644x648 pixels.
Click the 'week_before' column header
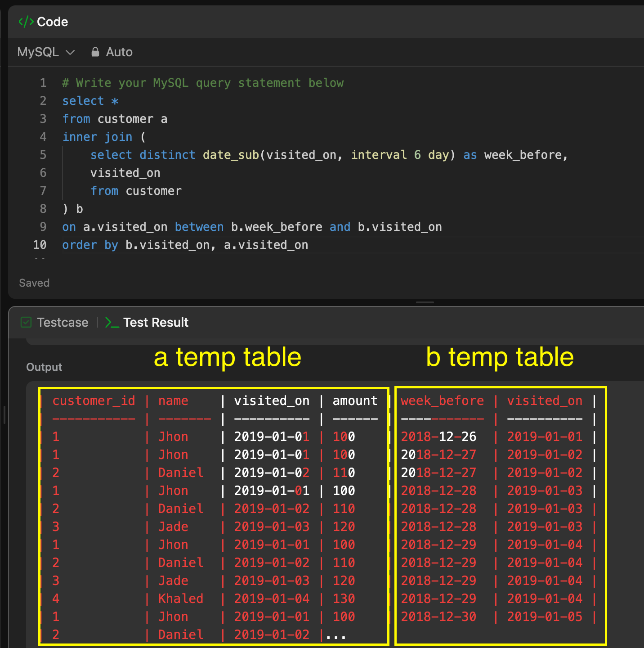[443, 400]
